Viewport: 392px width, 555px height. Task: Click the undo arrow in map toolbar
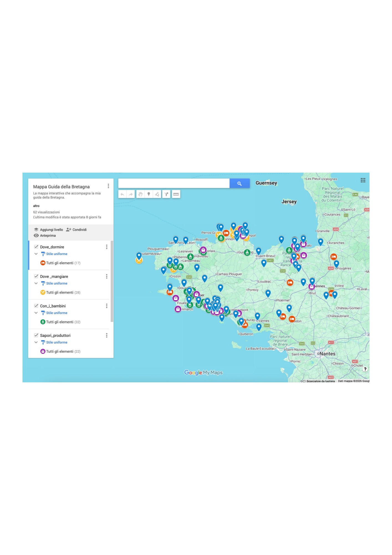[x=122, y=194]
